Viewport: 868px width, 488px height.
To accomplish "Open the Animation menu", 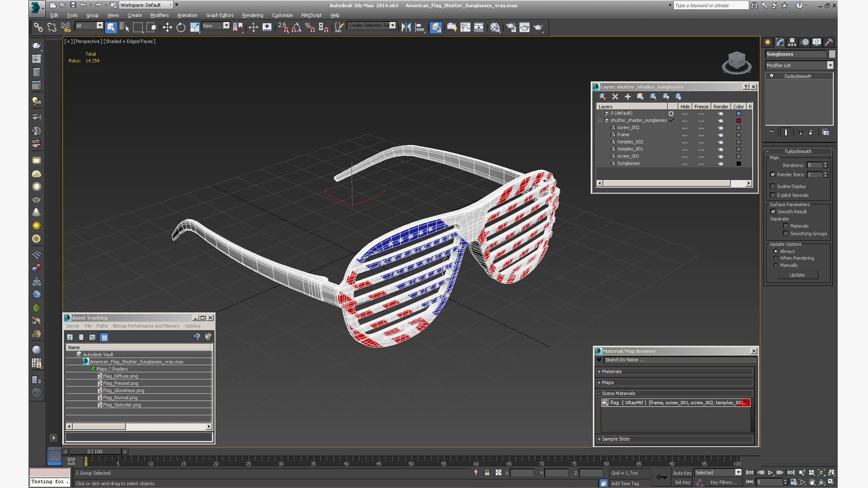I will tap(187, 15).
